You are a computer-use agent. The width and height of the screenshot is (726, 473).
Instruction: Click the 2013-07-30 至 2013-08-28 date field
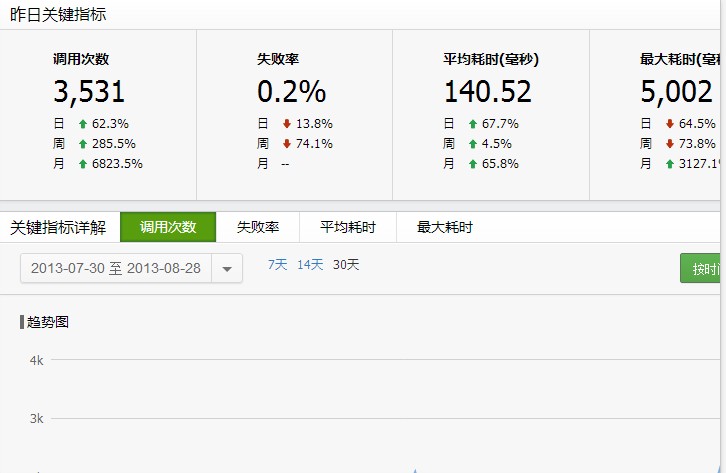coord(116,268)
